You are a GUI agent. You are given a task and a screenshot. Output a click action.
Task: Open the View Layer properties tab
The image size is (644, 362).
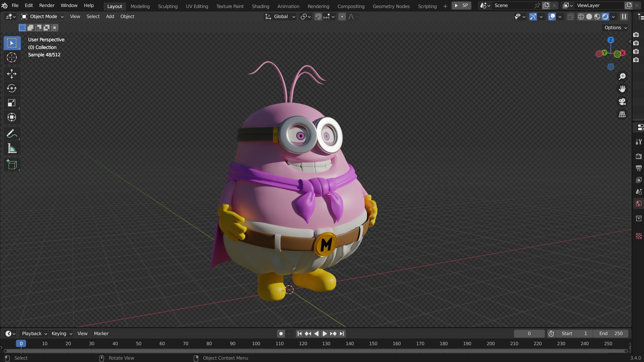pos(639,180)
